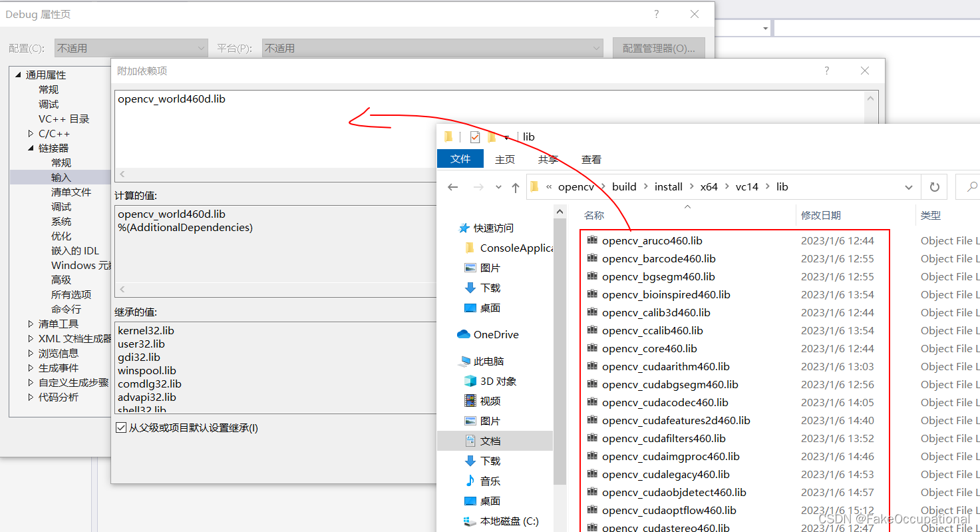Select file opencv_aruco460.lib
The image size is (980, 532).
click(652, 241)
